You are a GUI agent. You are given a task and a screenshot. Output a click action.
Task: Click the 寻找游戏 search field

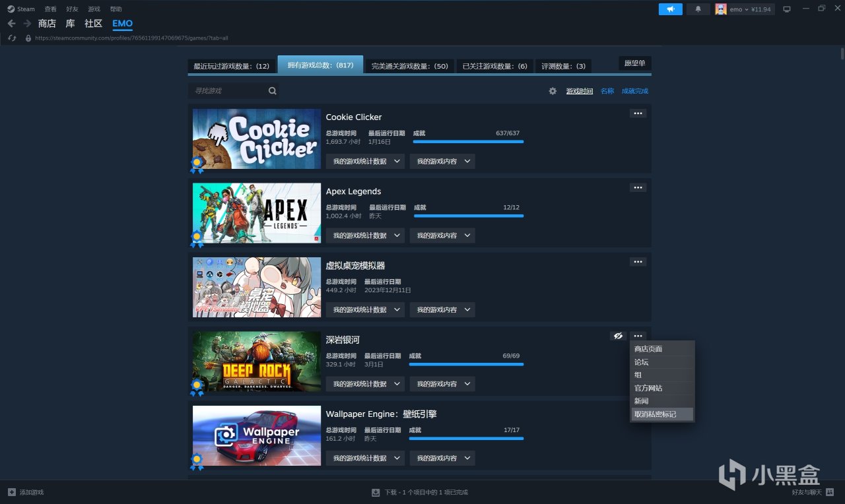(x=233, y=91)
